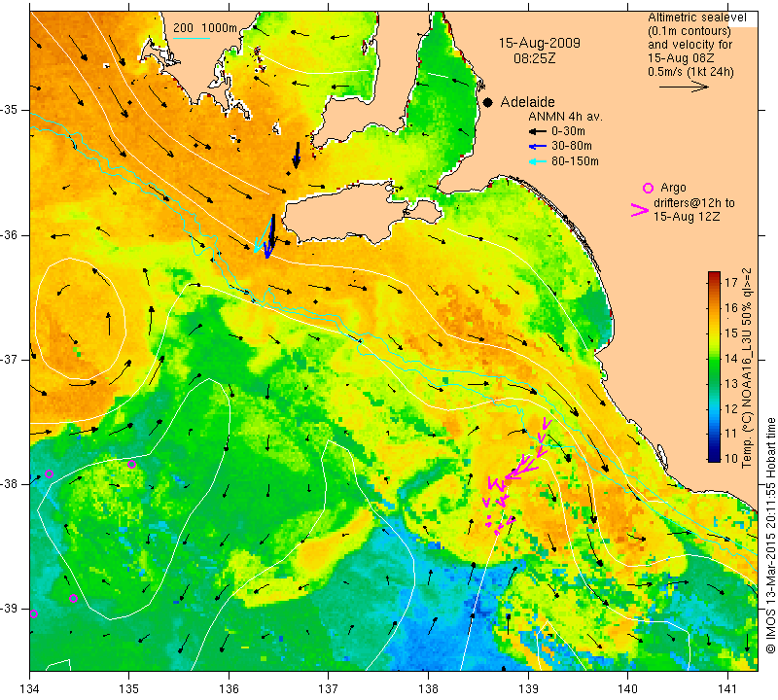
Task: Click the '15-Aug 08Z' altimetry time text
Action: tap(682, 58)
